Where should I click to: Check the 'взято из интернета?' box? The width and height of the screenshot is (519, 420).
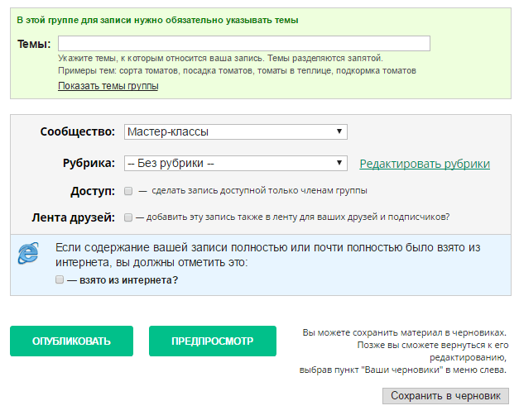60,280
